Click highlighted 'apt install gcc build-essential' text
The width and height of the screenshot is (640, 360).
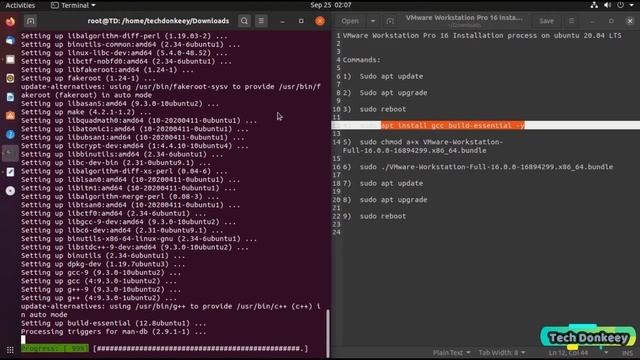click(453, 125)
